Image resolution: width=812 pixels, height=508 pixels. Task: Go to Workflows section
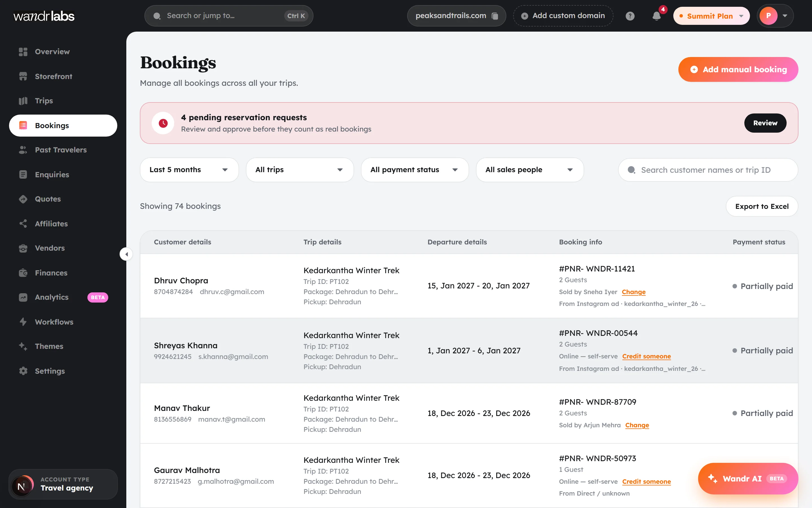pos(63,322)
